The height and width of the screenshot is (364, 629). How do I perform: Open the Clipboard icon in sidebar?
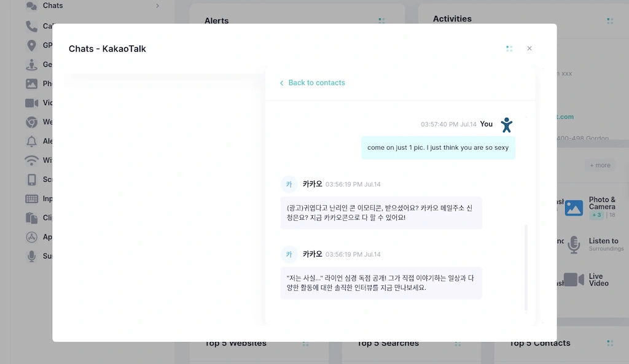(33, 217)
